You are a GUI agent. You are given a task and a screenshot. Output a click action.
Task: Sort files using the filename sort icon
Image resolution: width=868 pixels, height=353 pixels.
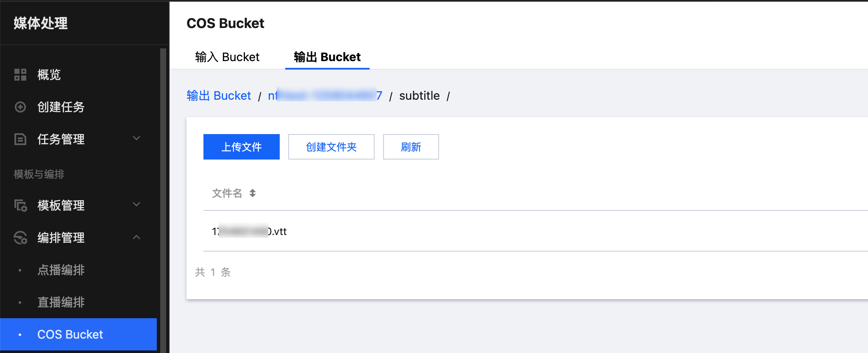pyautogui.click(x=253, y=193)
